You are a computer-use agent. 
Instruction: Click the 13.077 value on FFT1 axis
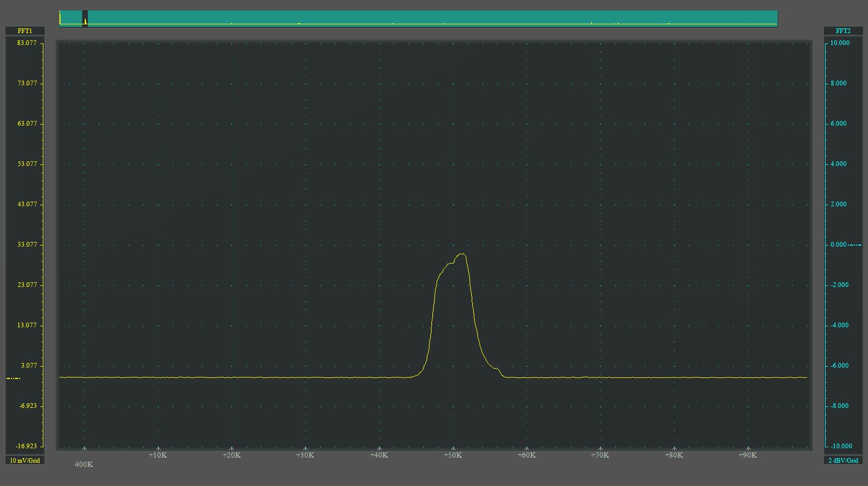[x=27, y=325]
